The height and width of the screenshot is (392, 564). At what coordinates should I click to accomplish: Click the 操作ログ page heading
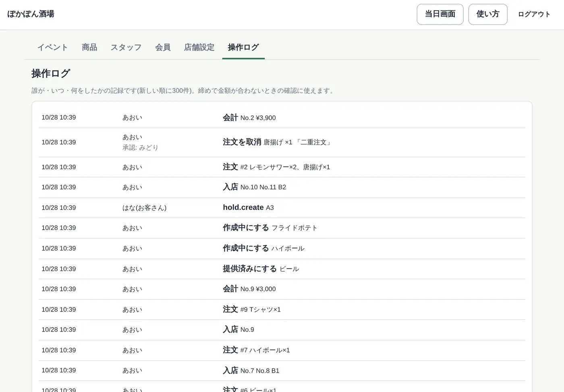51,73
